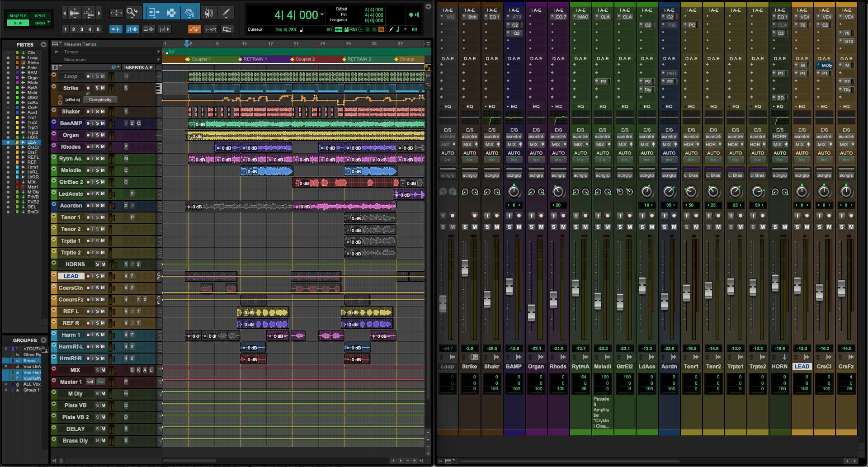Open the Loop track options dropdown
868x467 pixels.
(x=54, y=75)
